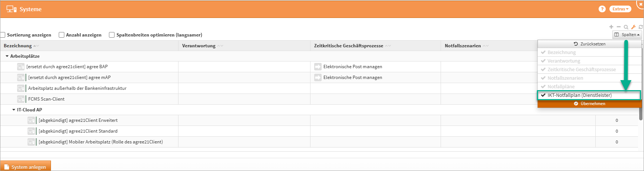
Task: Enable the Sortierung anzeigen checkbox
Action: (x=3, y=35)
